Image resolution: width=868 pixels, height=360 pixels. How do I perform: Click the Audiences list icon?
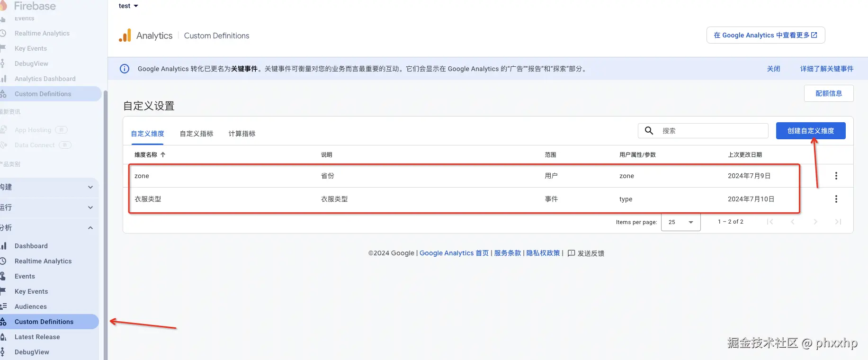click(x=3, y=306)
